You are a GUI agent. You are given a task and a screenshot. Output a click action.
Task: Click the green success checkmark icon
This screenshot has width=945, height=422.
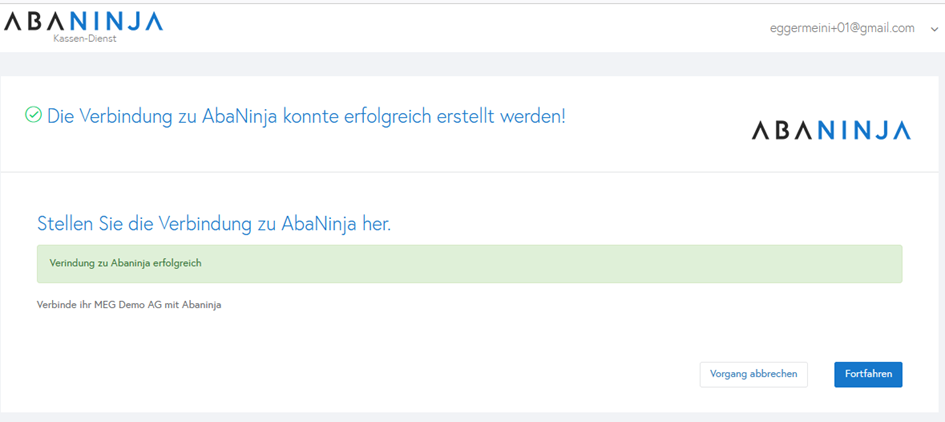[x=33, y=115]
